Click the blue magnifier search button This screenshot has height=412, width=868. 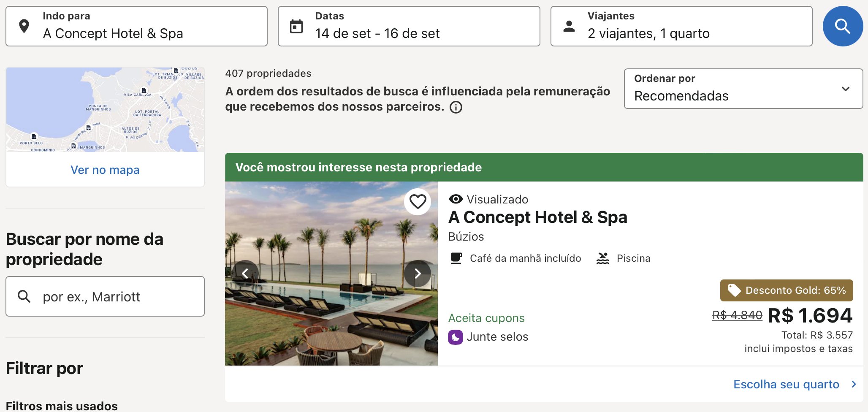click(x=843, y=26)
